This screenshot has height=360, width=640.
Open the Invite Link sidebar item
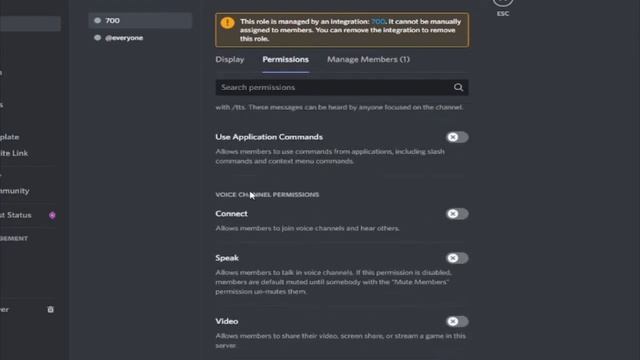tap(14, 153)
